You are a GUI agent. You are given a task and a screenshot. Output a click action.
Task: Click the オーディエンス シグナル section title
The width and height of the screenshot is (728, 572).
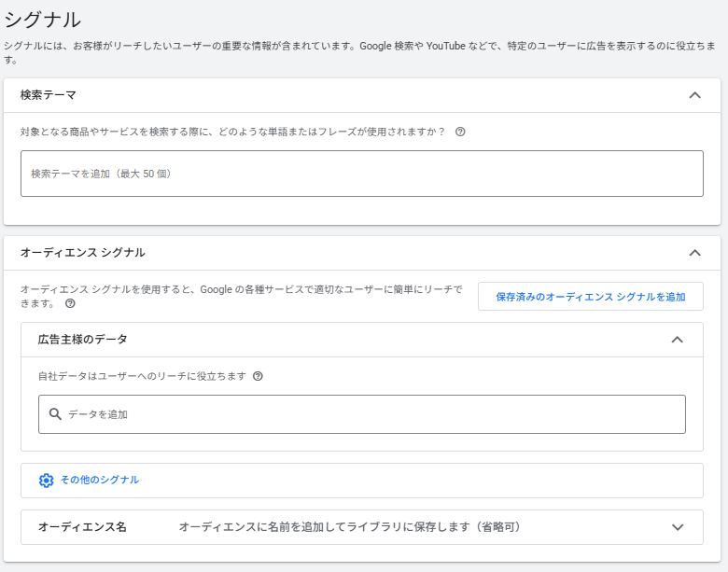[x=82, y=253]
